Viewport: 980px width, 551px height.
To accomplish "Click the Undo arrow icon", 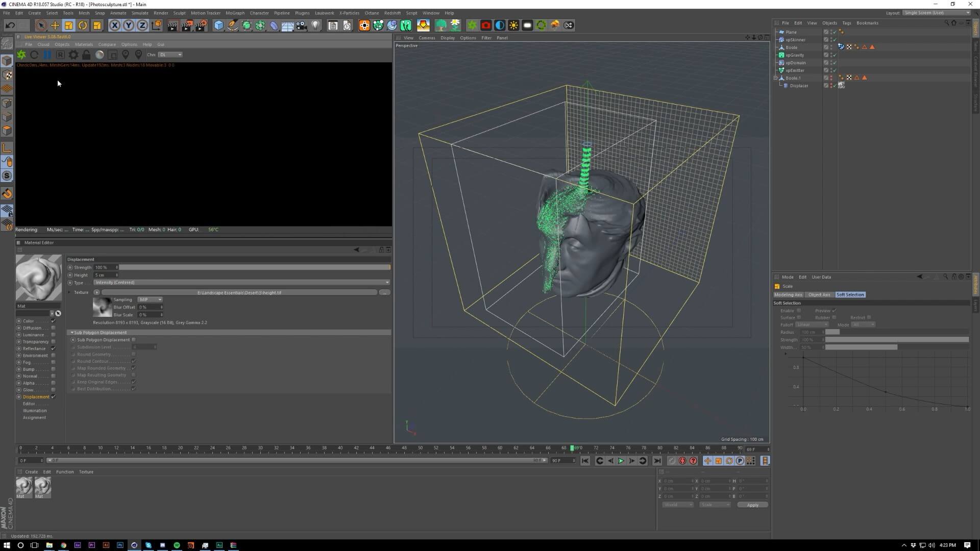I will 10,25.
